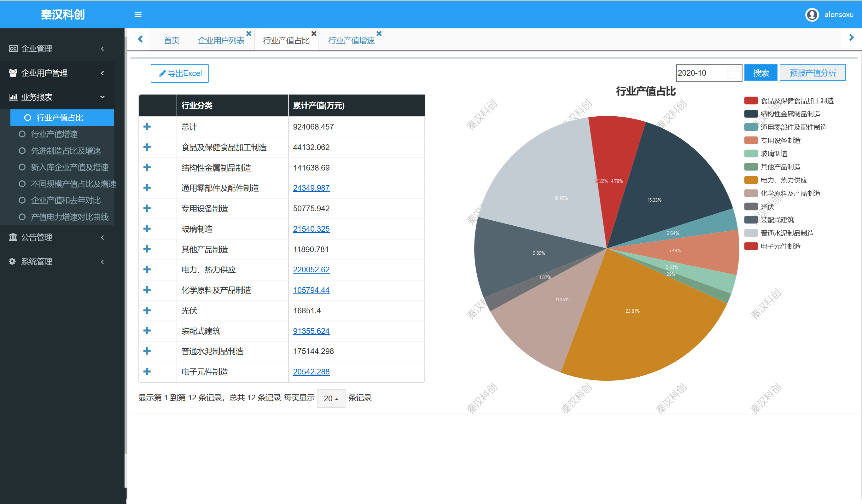The width and height of the screenshot is (862, 504).
Task: Expand the 结构性金属制品制造 row
Action: 147,168
